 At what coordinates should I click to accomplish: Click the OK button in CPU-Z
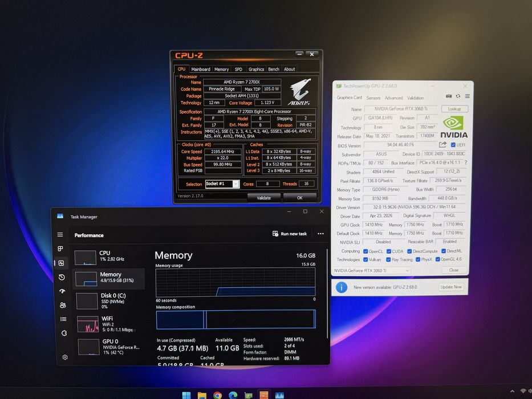point(299,198)
